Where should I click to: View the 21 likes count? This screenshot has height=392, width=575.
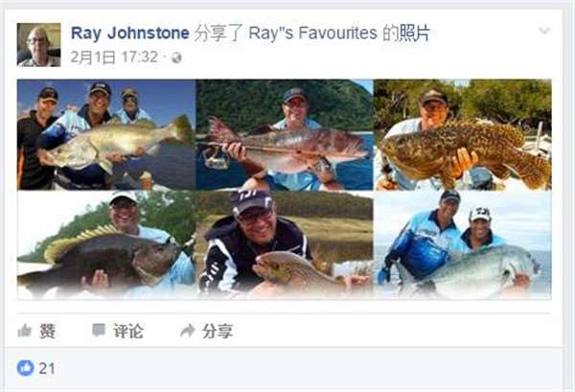(x=47, y=368)
